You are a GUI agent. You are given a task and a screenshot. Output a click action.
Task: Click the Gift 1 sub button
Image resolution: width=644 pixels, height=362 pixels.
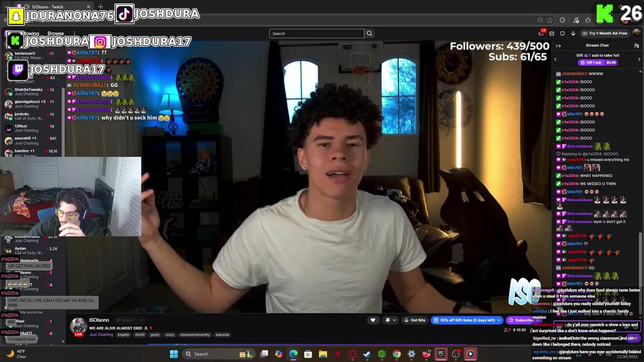click(598, 62)
